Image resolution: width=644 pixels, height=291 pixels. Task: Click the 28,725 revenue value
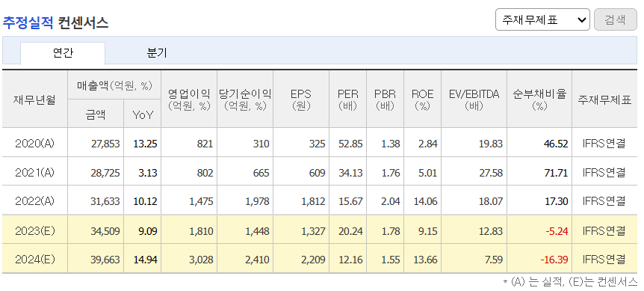click(x=105, y=173)
